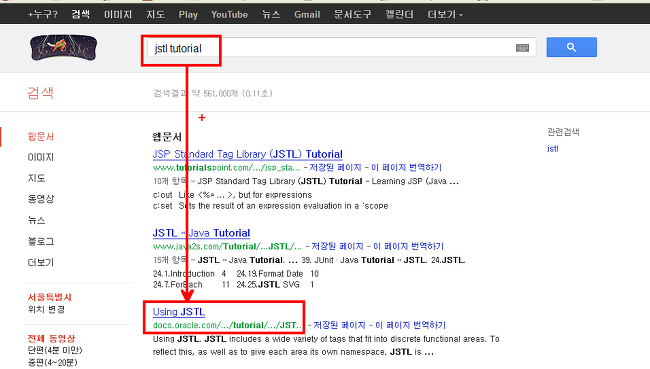Click the c:set table row text
Screen dimensions: 650x369
[270, 206]
